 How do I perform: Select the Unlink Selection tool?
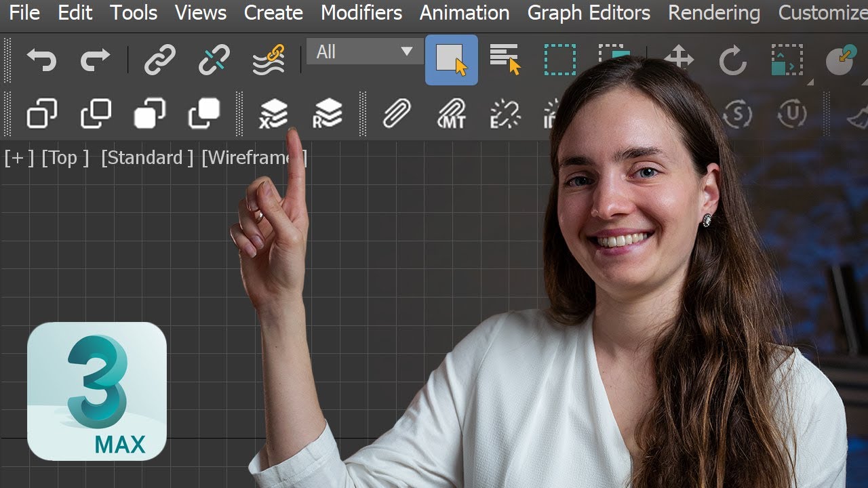click(x=214, y=61)
